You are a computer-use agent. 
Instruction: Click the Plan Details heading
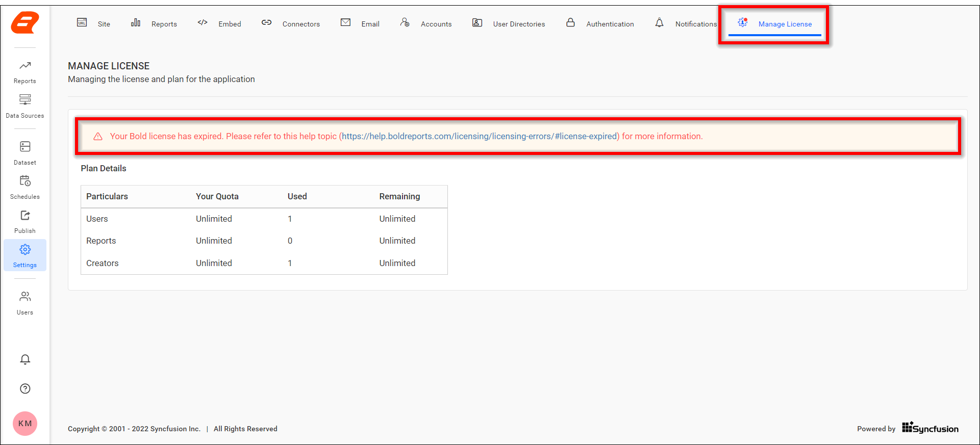coord(104,168)
